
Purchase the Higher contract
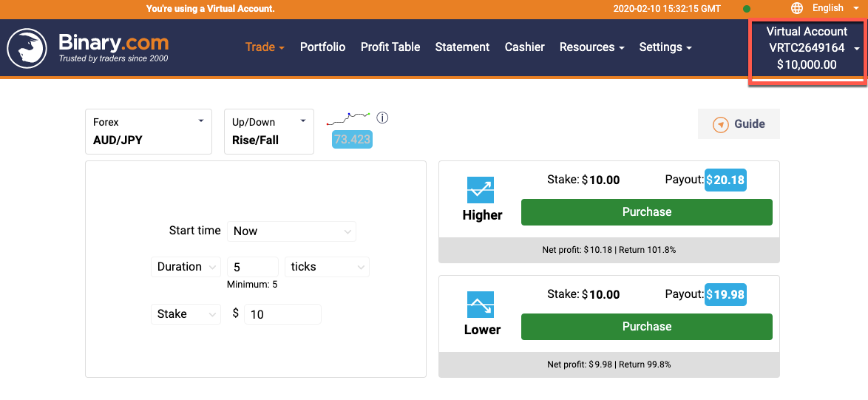coord(646,212)
